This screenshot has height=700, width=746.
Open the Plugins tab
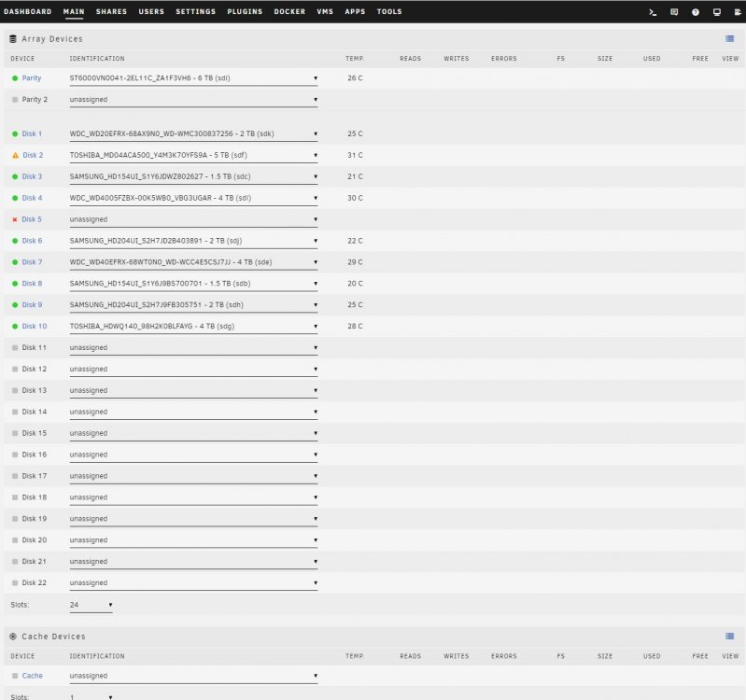tap(245, 11)
